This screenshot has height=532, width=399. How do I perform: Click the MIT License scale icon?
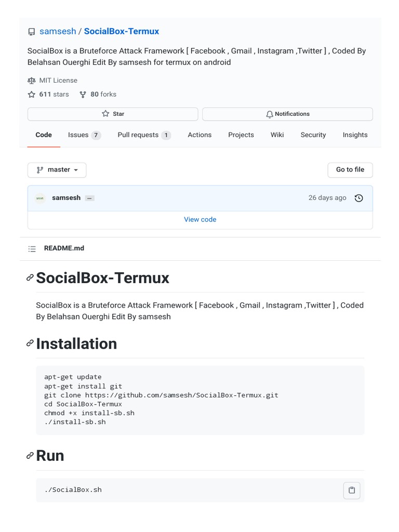32,81
